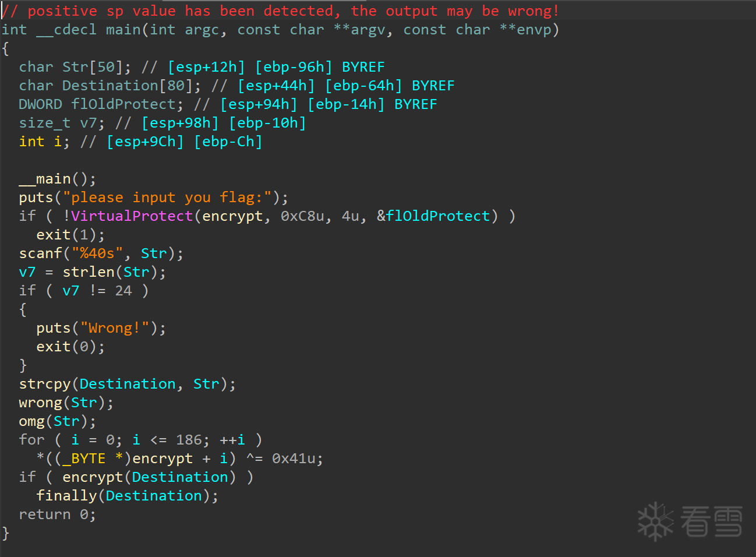Click the 'positive sp value' warning comment

281,11
